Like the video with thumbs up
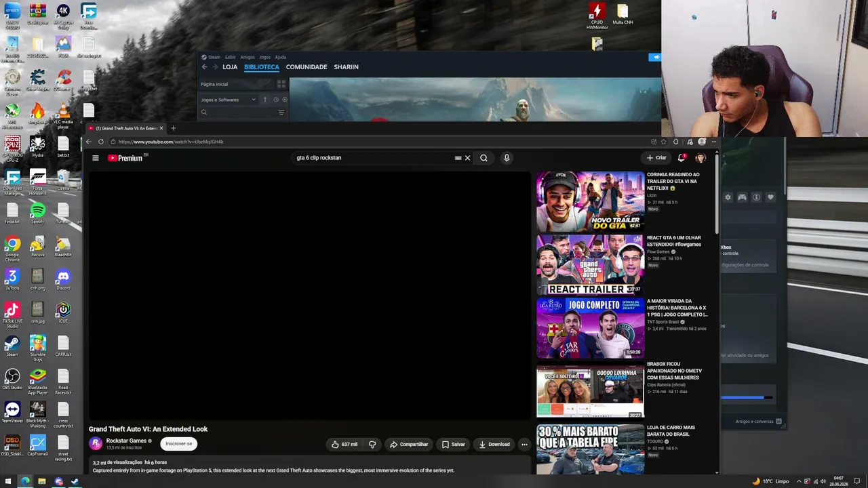The width and height of the screenshot is (868, 488). point(344,445)
